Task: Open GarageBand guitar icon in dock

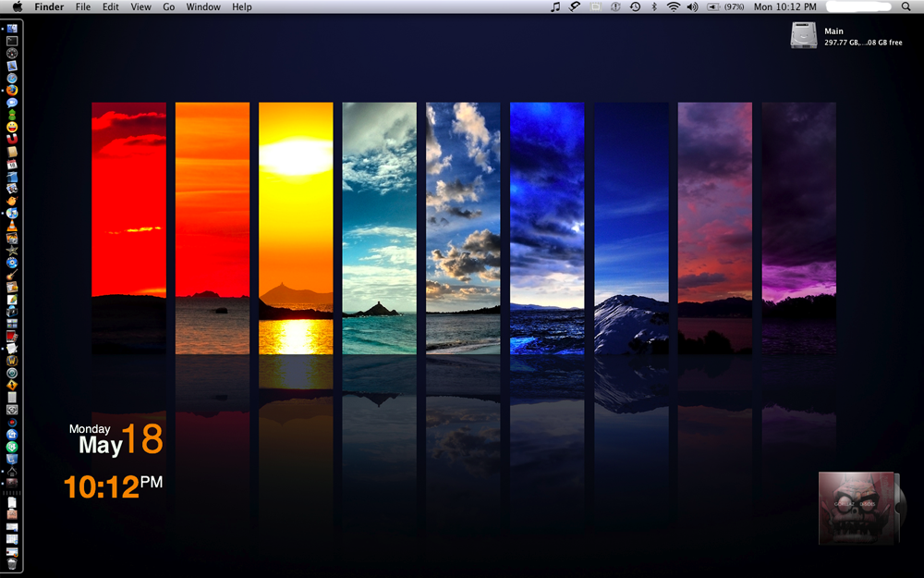Action: pyautogui.click(x=12, y=275)
